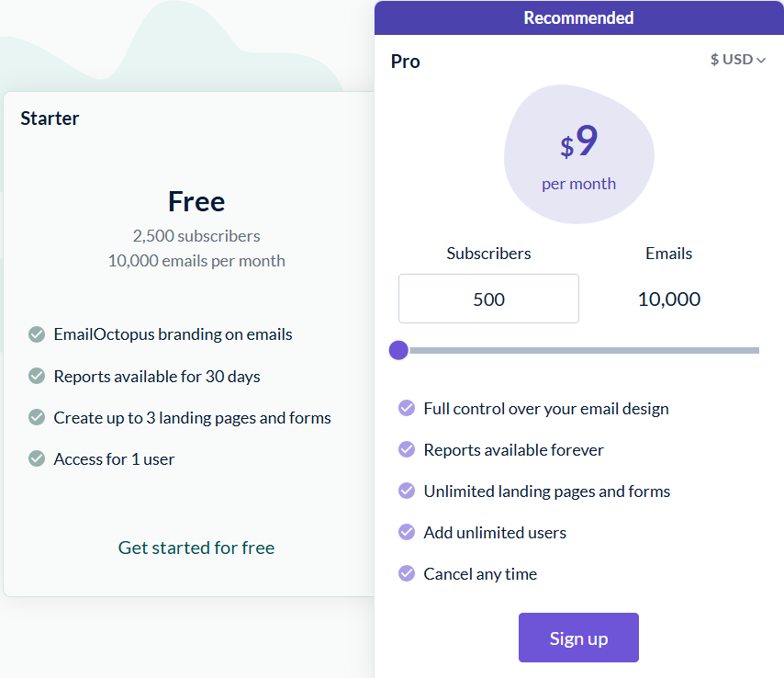Sign up for the Pro plan
784x678 pixels.
click(578, 638)
